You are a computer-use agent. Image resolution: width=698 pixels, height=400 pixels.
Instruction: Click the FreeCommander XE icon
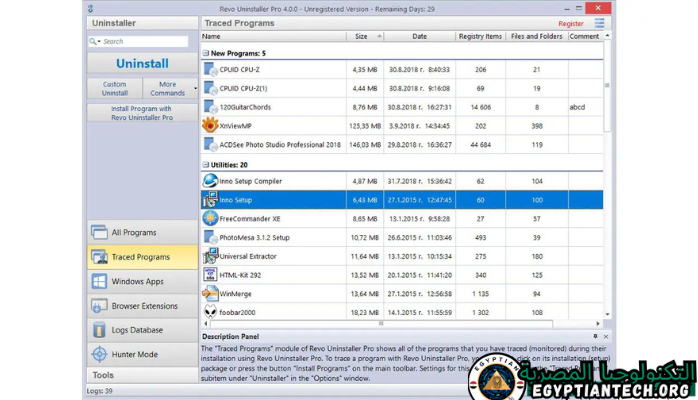(x=210, y=218)
